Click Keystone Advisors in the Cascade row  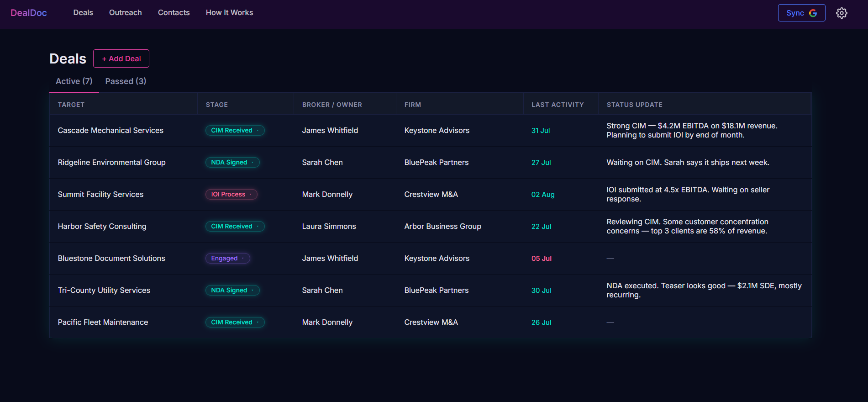click(x=437, y=130)
